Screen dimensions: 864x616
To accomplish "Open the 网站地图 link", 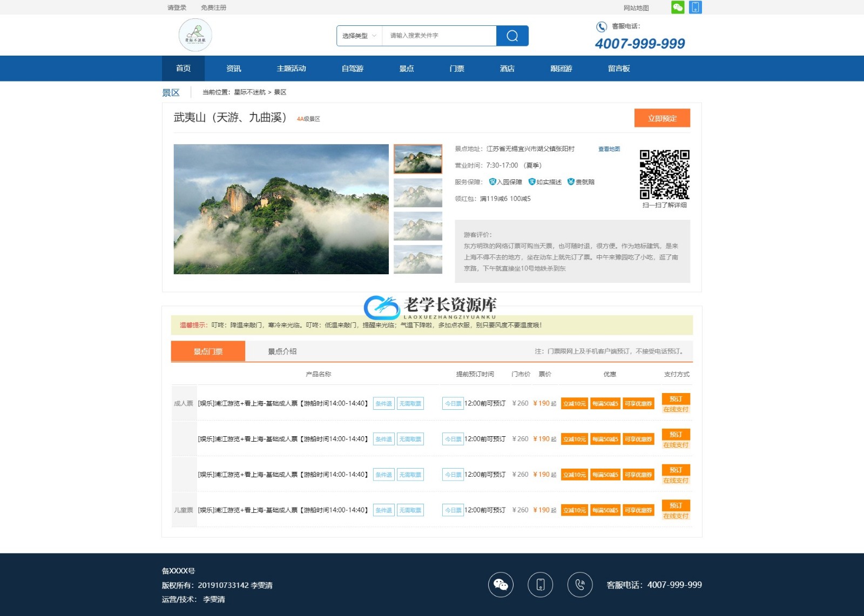I will point(636,8).
